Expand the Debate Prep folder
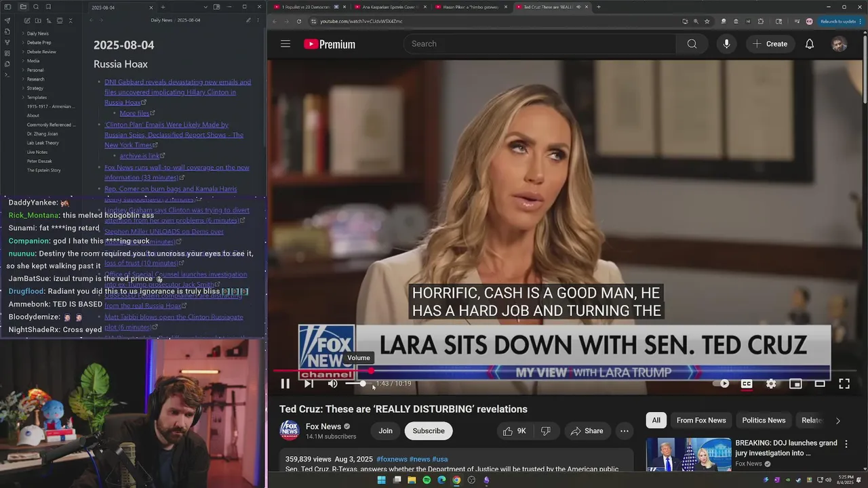Viewport: 868px width, 488px height. pos(39,43)
